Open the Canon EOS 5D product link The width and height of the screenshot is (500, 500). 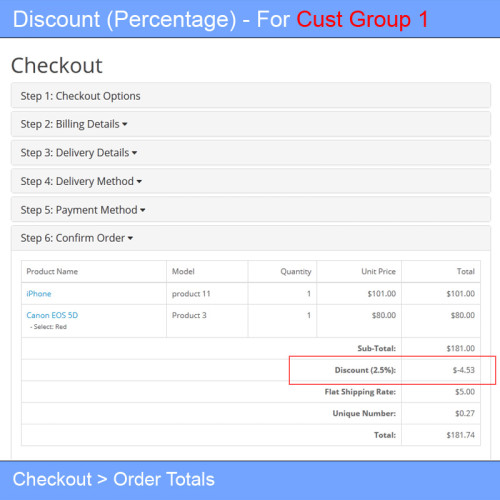click(52, 315)
